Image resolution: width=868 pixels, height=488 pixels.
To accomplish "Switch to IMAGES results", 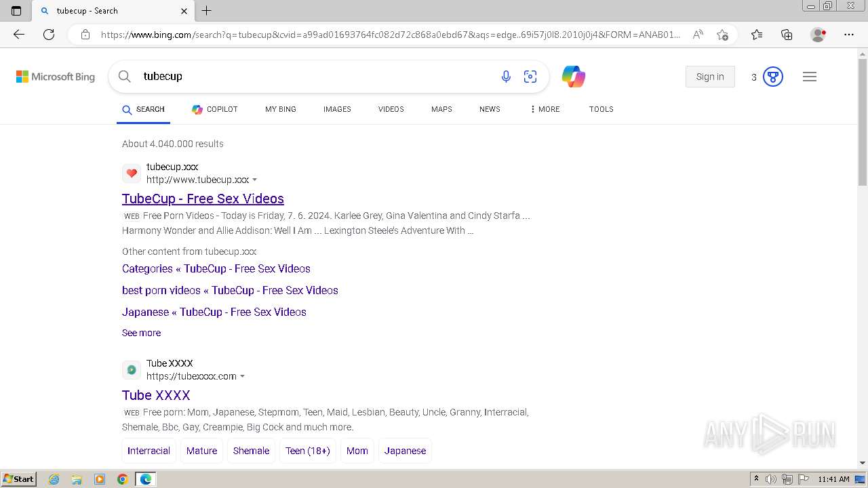I will 337,109.
